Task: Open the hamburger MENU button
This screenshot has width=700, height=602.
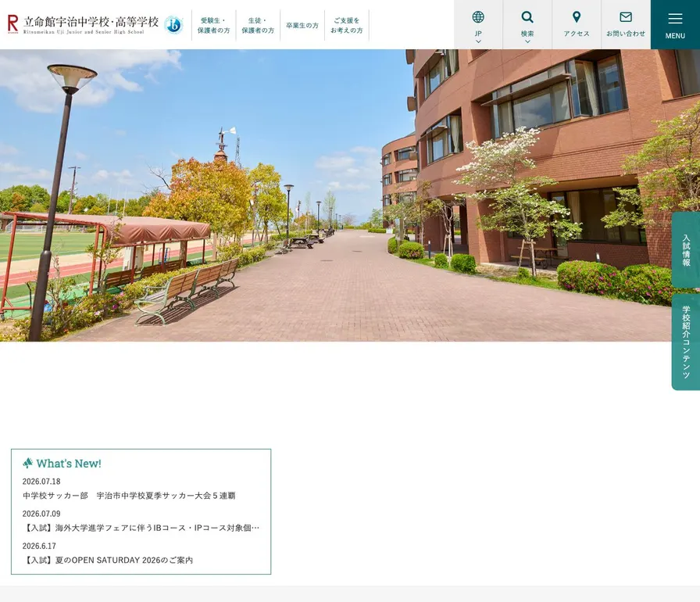Action: [675, 24]
